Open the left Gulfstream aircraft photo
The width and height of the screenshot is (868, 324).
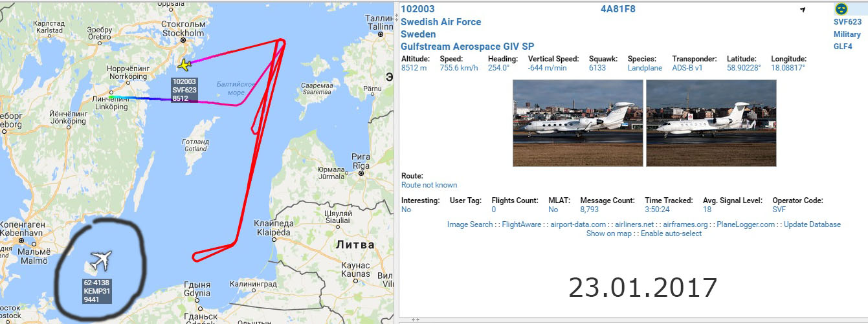point(577,123)
